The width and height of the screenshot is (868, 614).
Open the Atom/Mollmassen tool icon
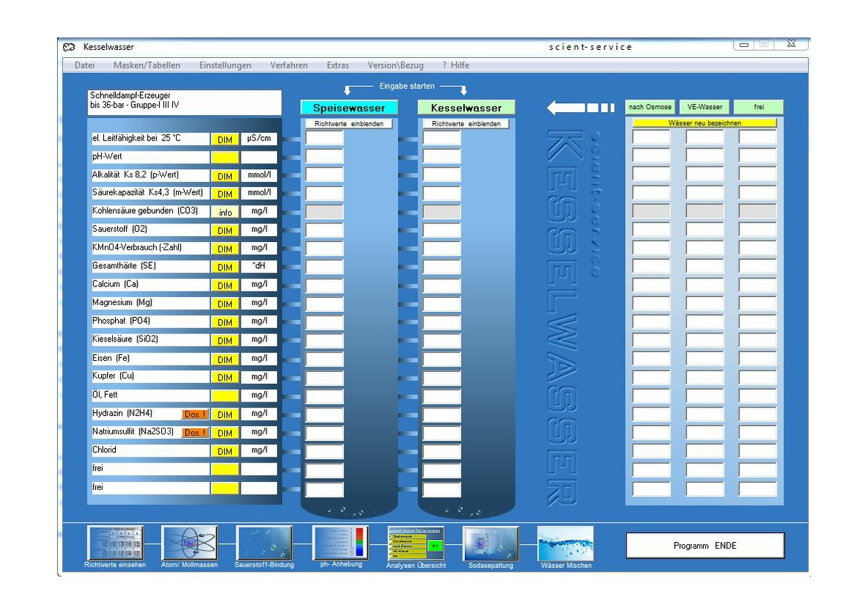pyautogui.click(x=189, y=543)
